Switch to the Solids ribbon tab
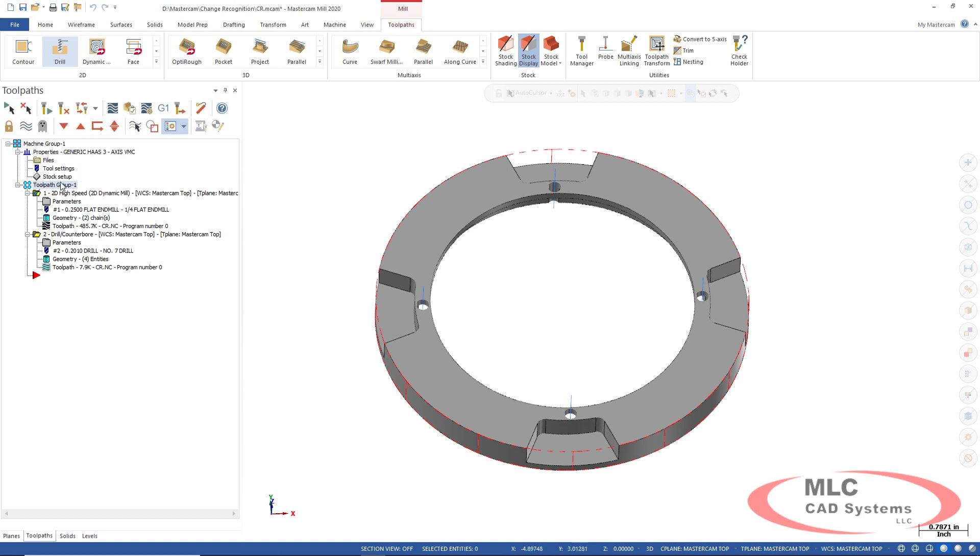Viewport: 980px width, 556px height. [x=155, y=24]
